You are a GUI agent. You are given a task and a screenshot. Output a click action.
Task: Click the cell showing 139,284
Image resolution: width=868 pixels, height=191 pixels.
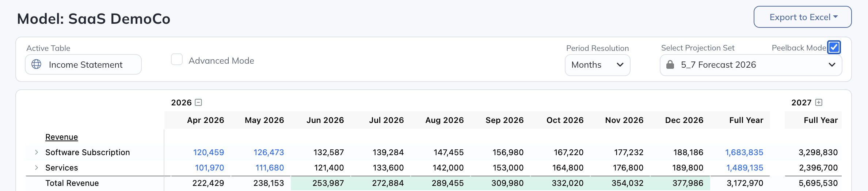[388, 152]
